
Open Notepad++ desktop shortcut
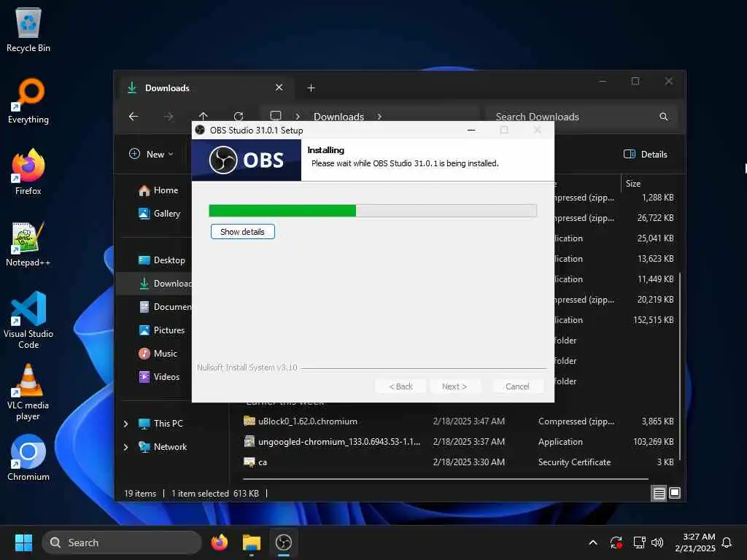pyautogui.click(x=28, y=244)
